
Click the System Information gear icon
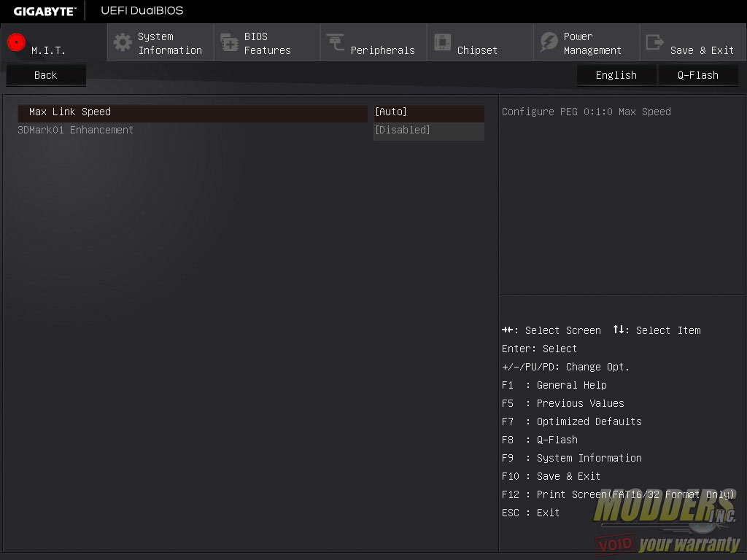pos(123,42)
